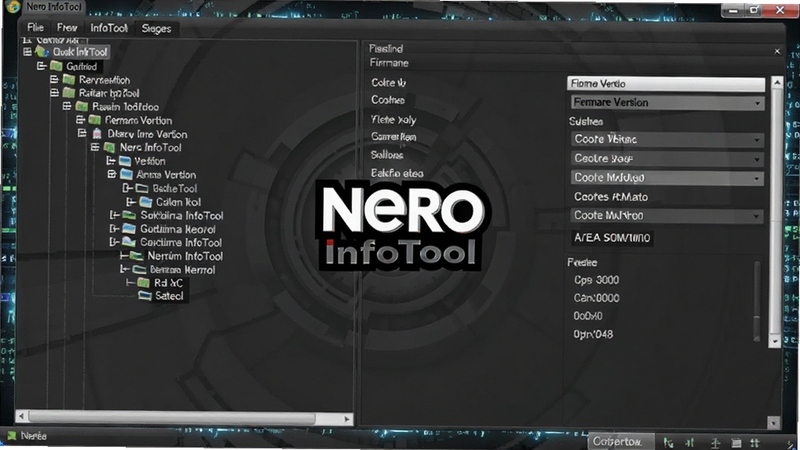Collapse the Gaifried tree node
Screen dimensions: 800x450
click(41, 66)
